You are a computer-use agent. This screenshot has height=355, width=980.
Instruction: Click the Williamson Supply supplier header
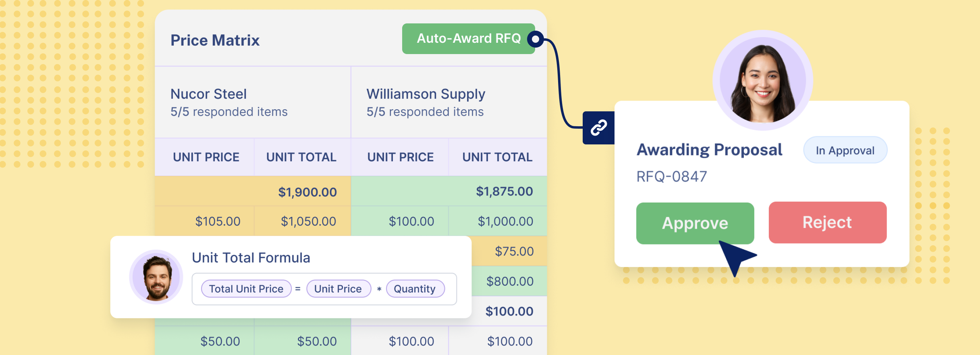click(x=449, y=102)
